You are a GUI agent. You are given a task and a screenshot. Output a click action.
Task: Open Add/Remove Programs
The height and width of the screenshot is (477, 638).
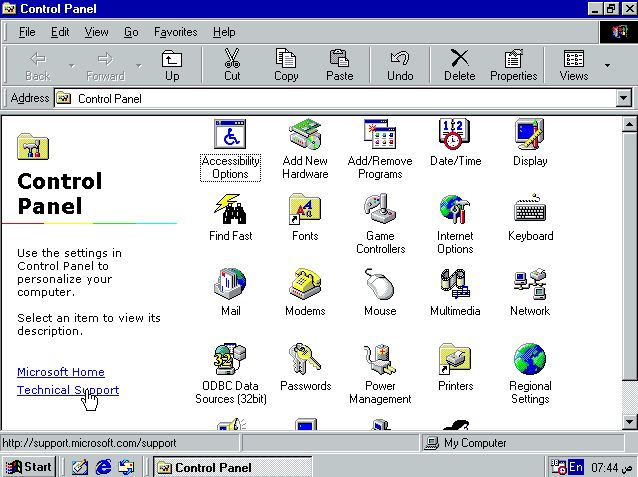[x=379, y=135]
